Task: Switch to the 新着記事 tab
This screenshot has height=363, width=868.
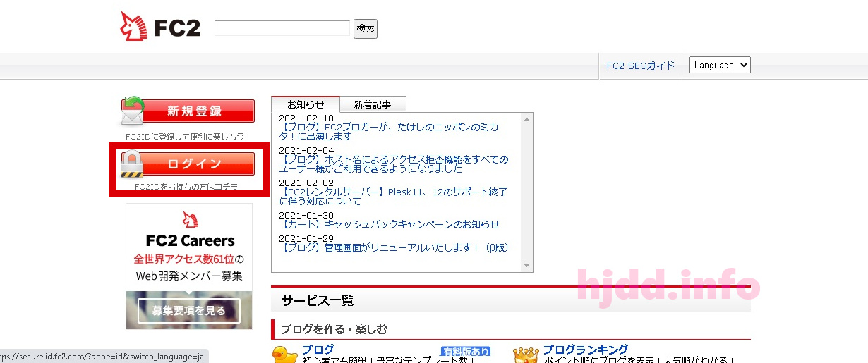Action: coord(373,104)
